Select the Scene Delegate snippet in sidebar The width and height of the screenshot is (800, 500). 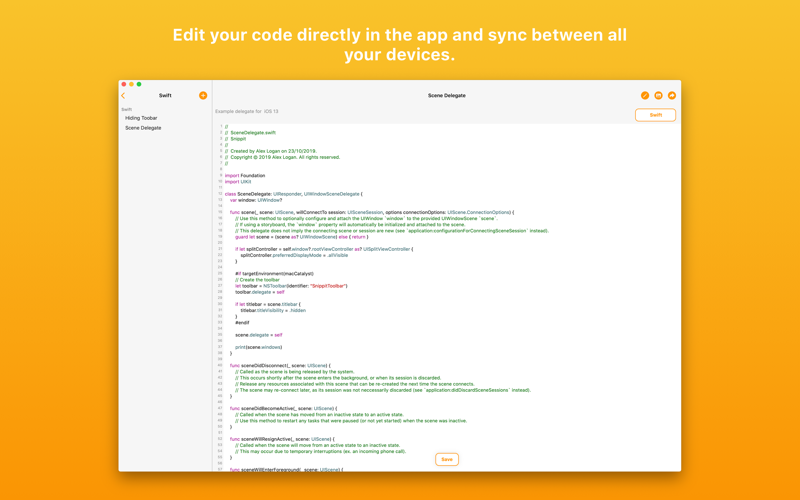(x=143, y=128)
